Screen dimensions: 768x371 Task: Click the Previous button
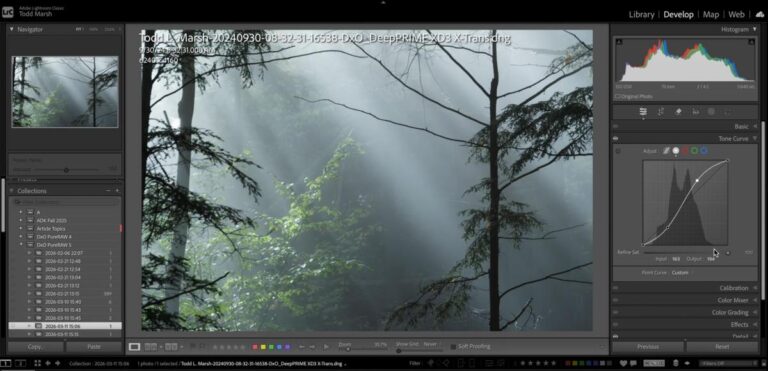tap(648, 346)
